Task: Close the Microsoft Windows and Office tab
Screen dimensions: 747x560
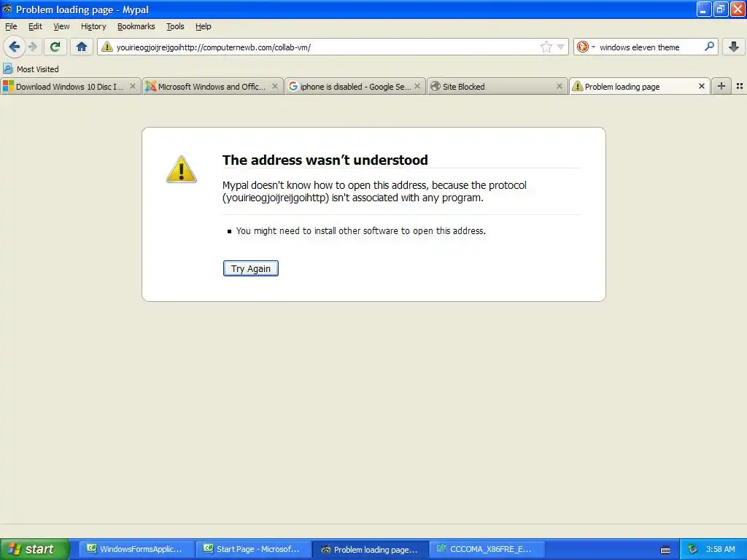Action: click(x=275, y=86)
